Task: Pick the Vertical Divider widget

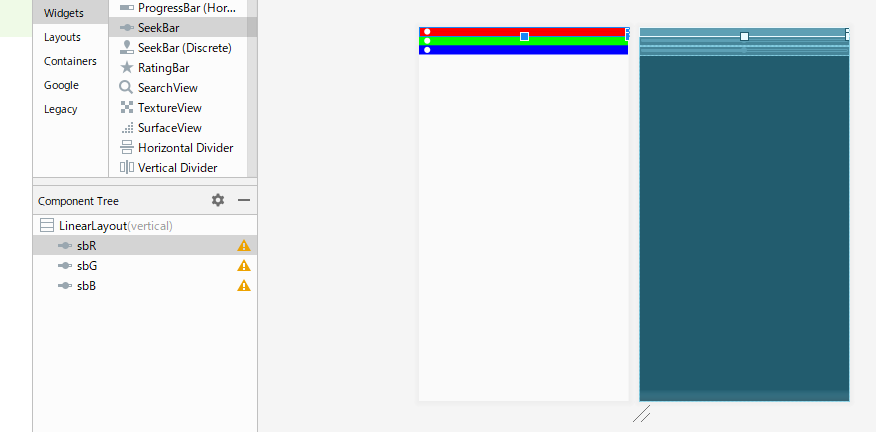Action: [x=178, y=168]
